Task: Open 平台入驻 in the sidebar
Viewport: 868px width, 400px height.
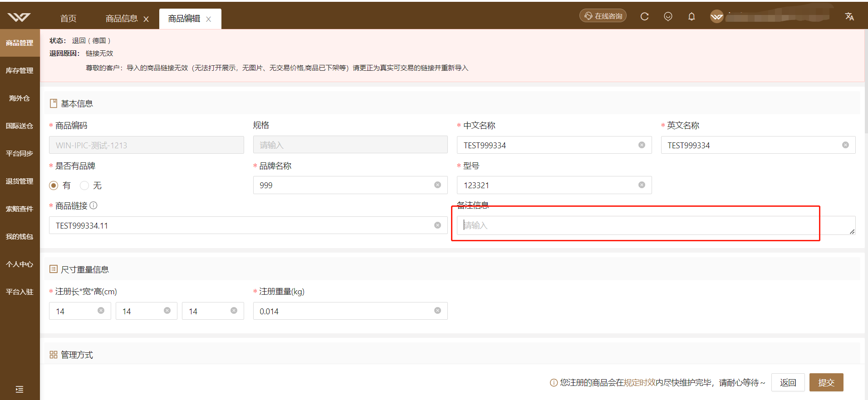Action: [x=20, y=292]
